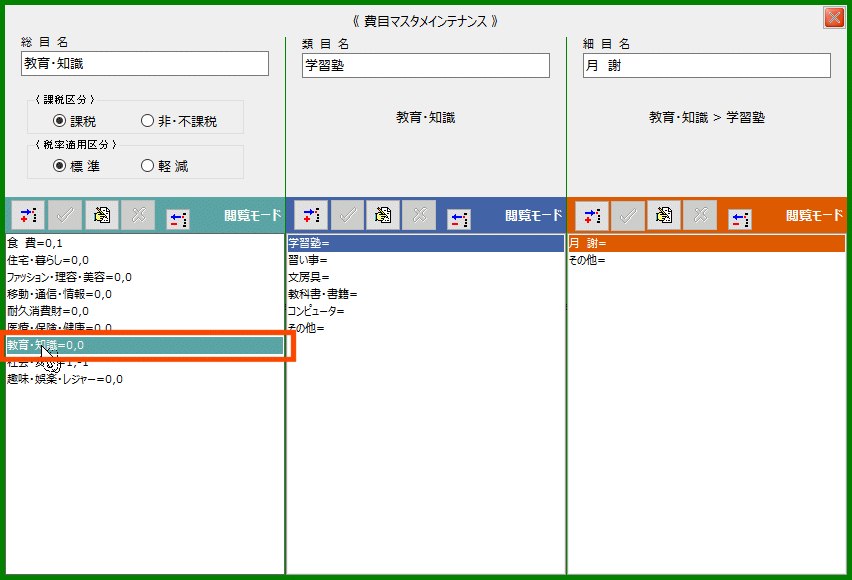Select 趣味・娯楽・レジャー=0,0 row
This screenshot has width=852, height=580.
[145, 379]
